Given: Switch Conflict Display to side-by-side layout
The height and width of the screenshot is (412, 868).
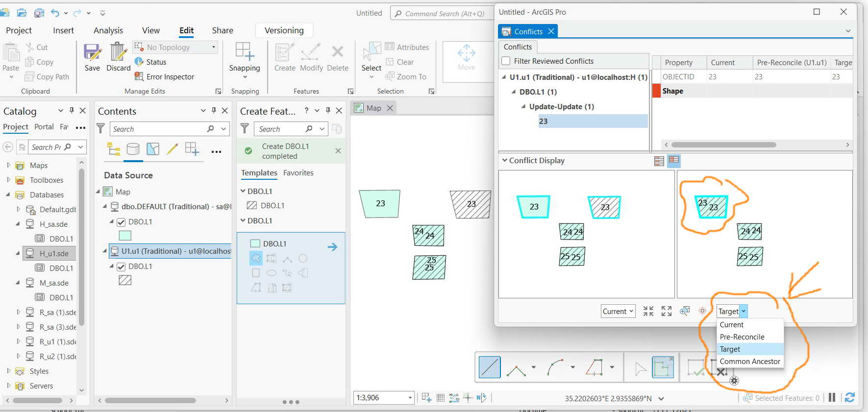Looking at the screenshot, I should tap(674, 160).
